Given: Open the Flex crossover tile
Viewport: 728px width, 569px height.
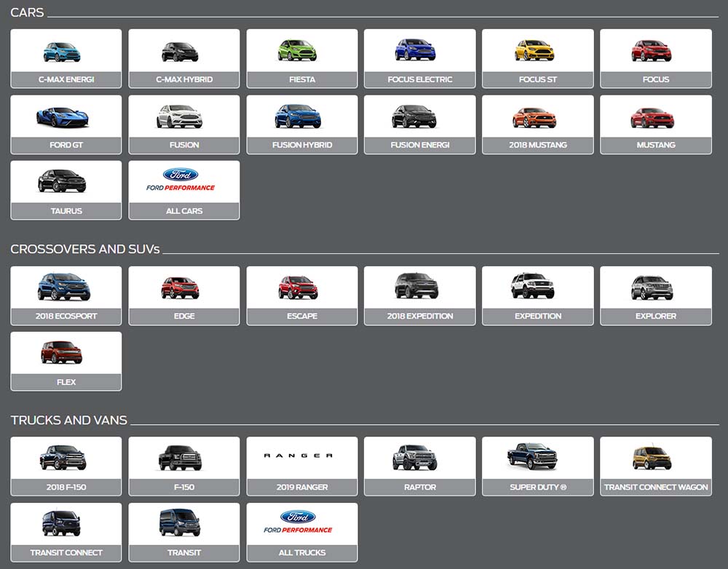Looking at the screenshot, I should pos(66,361).
